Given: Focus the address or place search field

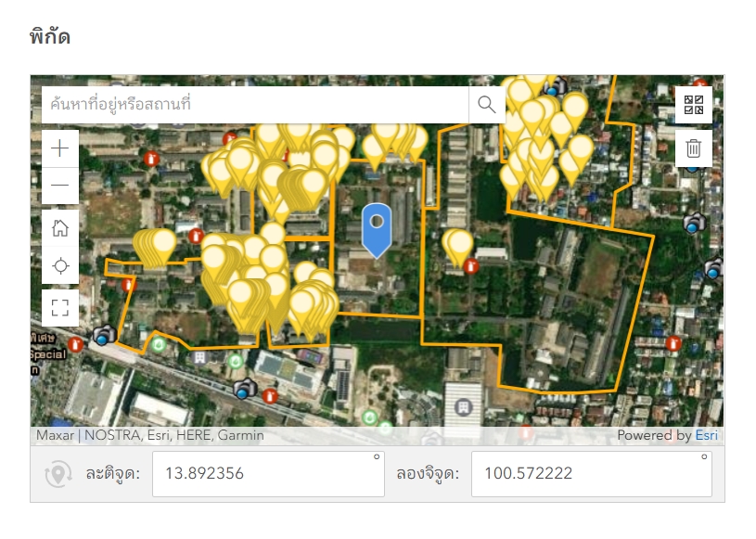Looking at the screenshot, I should [x=255, y=105].
